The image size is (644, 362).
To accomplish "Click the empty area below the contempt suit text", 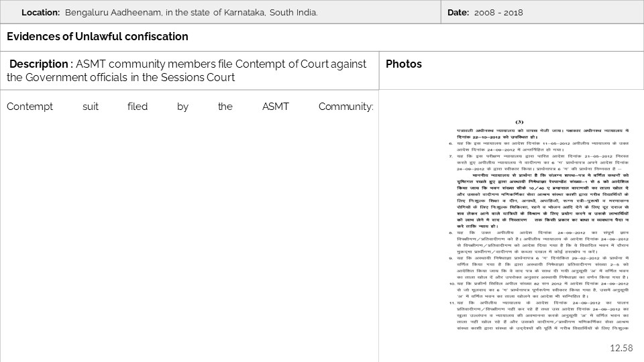I will pyautogui.click(x=188, y=235).
